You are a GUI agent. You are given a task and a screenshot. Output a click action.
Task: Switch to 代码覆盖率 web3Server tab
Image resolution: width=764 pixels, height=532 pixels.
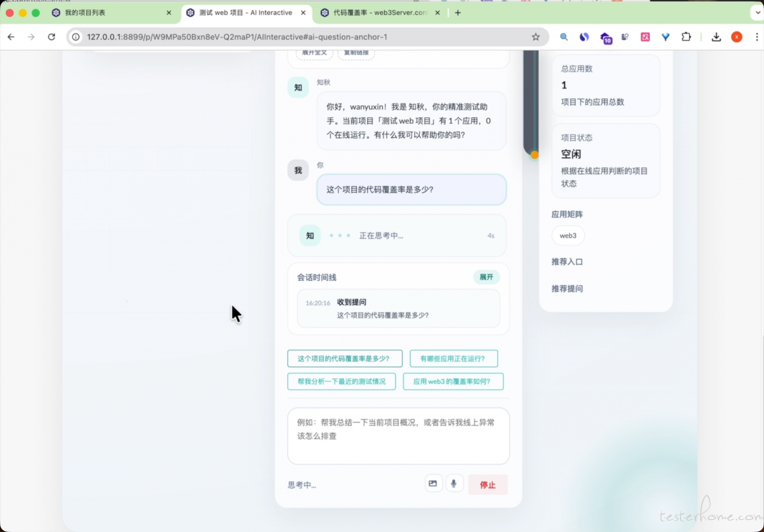[x=378, y=13]
